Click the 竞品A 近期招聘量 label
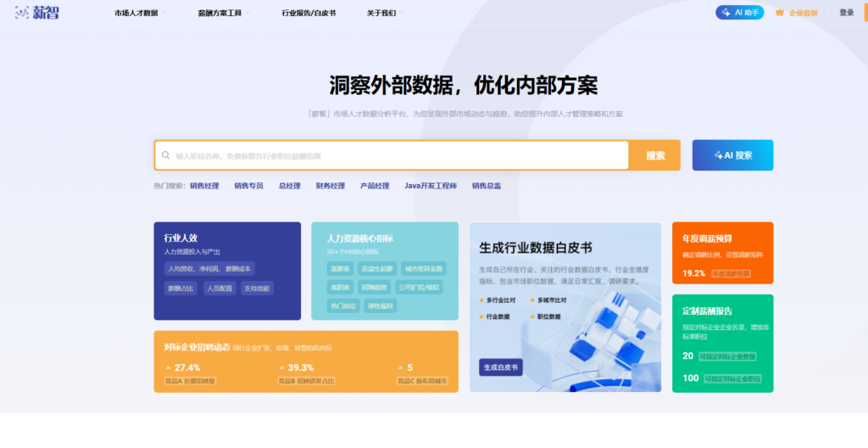The width and height of the screenshot is (868, 448). tap(190, 381)
